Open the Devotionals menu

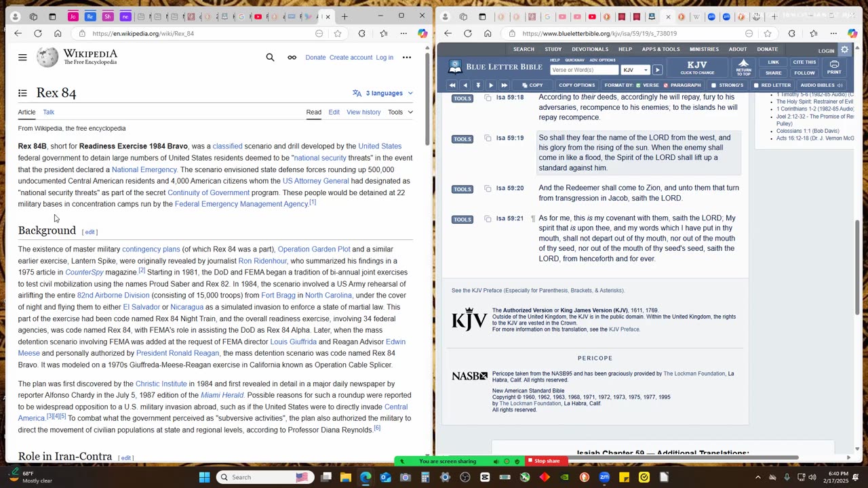(x=590, y=49)
